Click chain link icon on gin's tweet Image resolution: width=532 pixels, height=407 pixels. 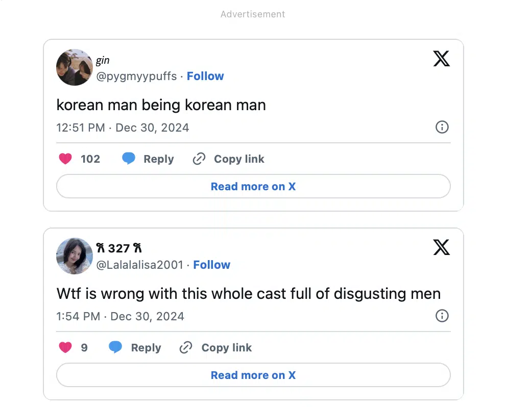click(x=199, y=159)
